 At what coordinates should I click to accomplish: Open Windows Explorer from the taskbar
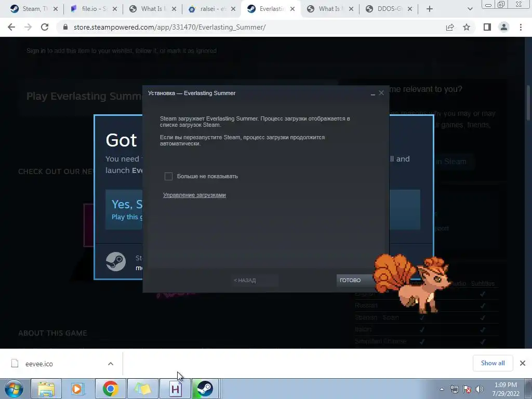[46, 389]
